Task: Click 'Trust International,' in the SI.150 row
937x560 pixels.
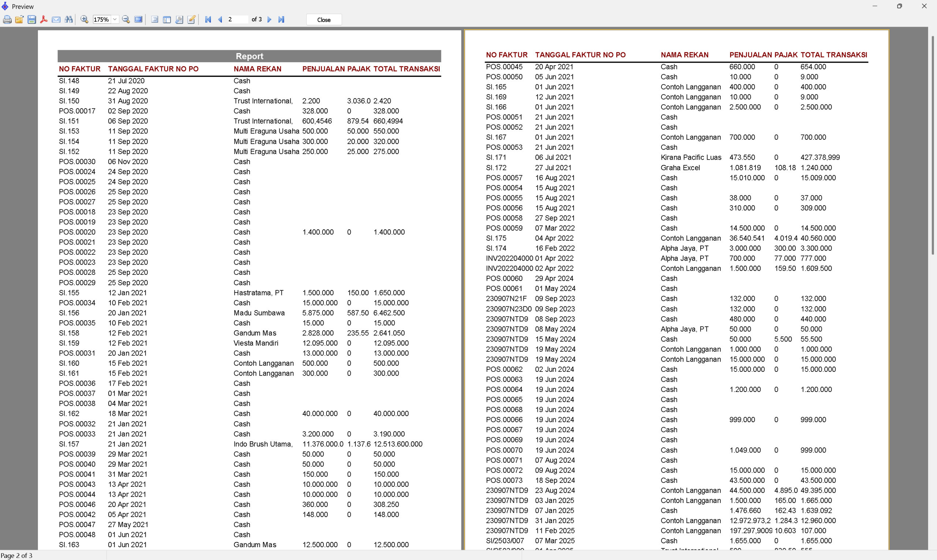Action: point(263,101)
